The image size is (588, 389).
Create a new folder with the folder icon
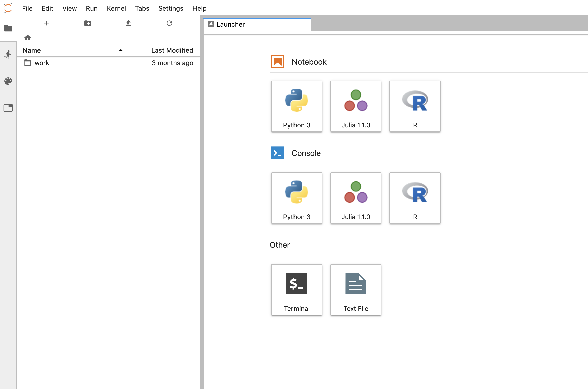[87, 23]
